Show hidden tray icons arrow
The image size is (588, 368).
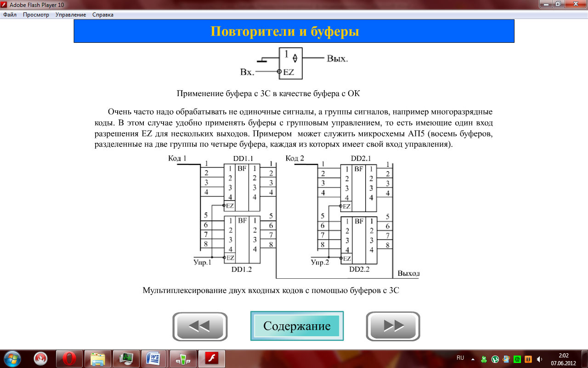[x=473, y=359]
